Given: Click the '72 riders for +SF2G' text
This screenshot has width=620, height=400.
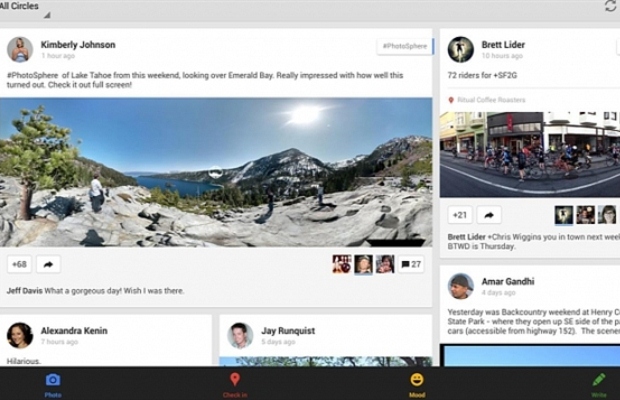Looking at the screenshot, I should click(482, 75).
